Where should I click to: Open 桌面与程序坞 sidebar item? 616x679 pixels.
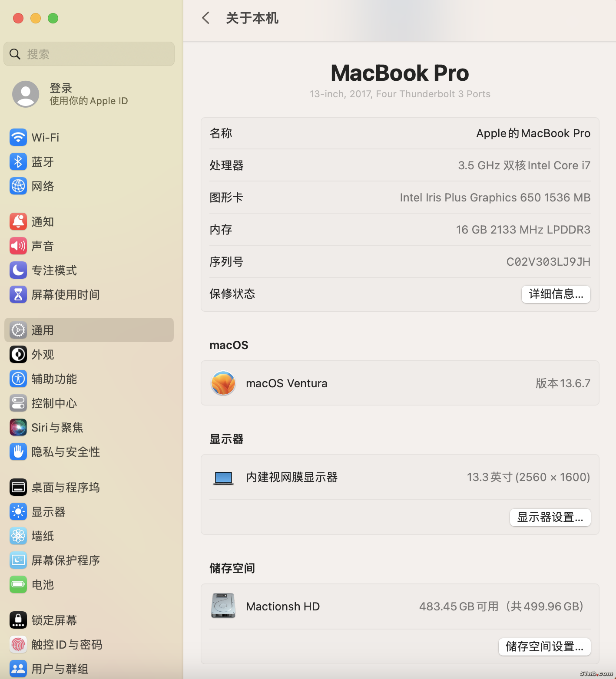coord(65,488)
